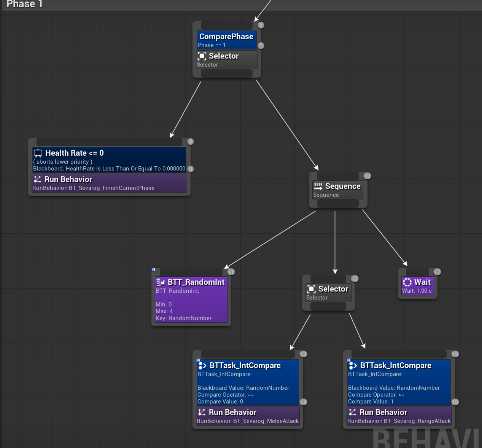Click the Run Behavior icon for RangeAttack
482x448 pixels.
click(x=352, y=412)
